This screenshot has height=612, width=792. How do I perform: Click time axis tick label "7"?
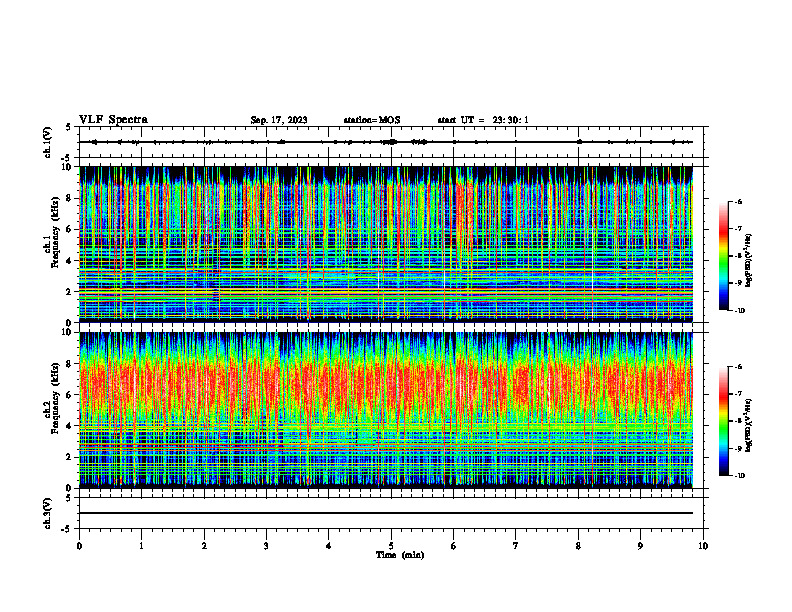[x=516, y=546]
